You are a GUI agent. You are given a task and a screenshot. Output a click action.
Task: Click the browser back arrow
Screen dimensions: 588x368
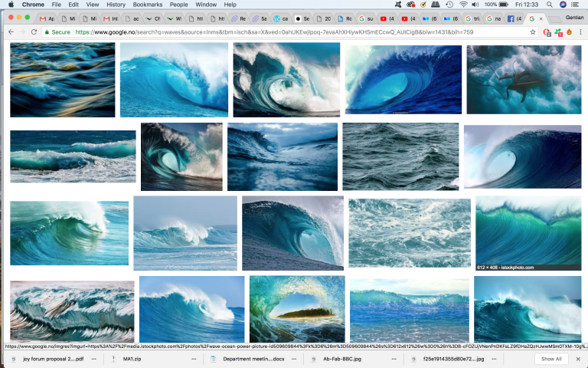[x=10, y=32]
